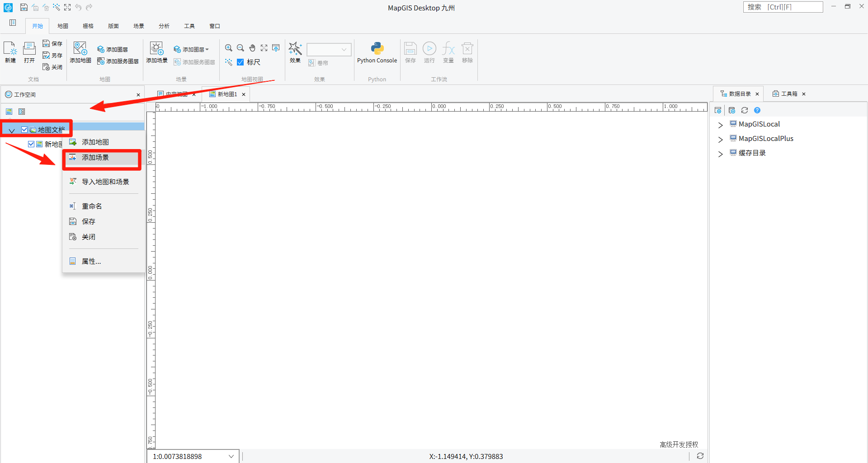Click the large 添加场景 ribbon icon
868x463 pixels.
(157, 52)
